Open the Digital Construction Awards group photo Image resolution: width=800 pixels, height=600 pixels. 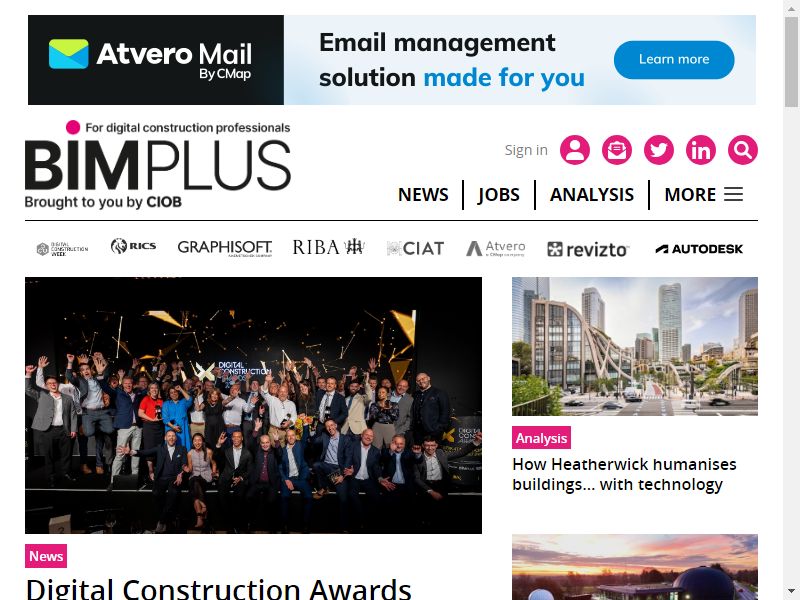(253, 405)
